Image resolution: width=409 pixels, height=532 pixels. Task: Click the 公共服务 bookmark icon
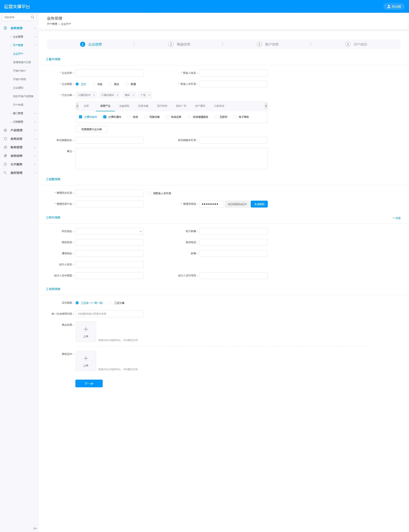point(5,164)
